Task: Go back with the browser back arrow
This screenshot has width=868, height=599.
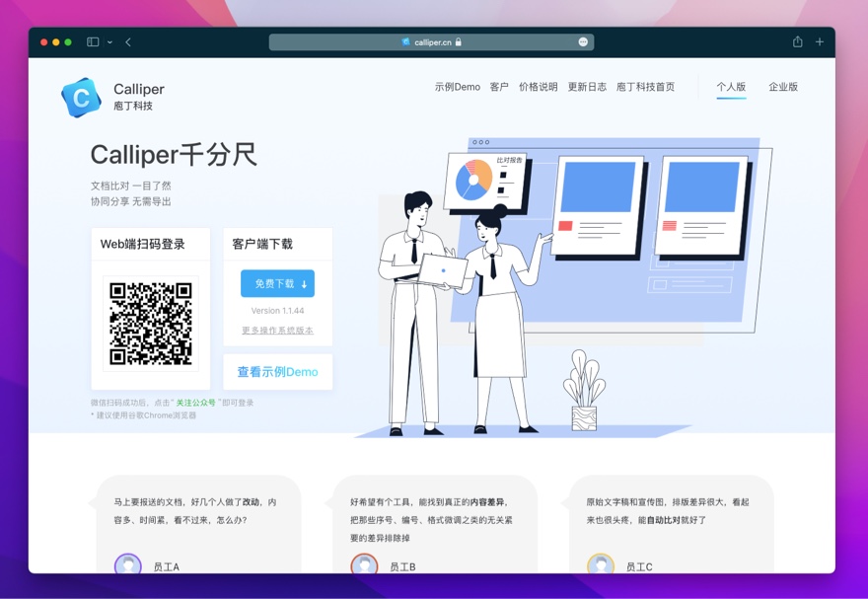Action: 128,42
